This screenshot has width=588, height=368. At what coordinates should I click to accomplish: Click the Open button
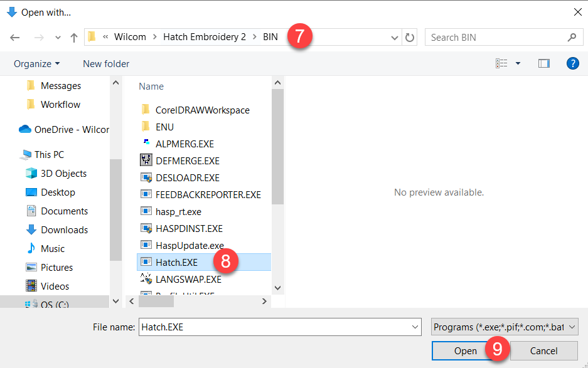point(466,351)
